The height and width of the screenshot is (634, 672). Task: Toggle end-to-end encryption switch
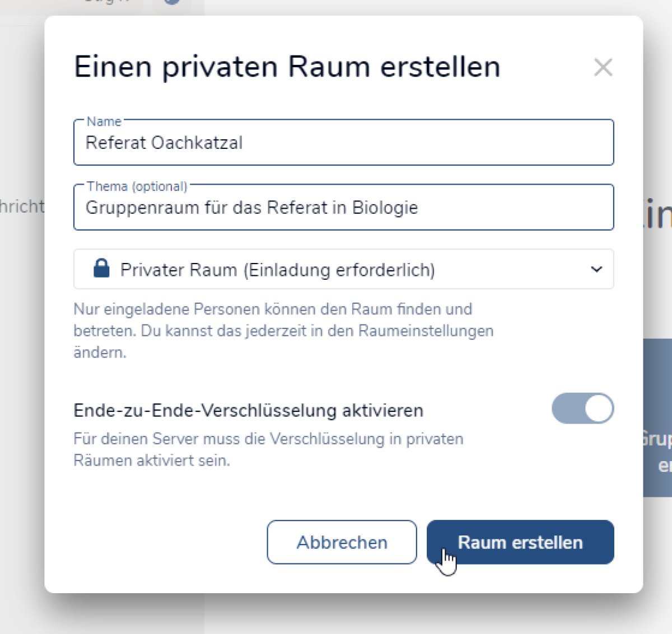(582, 408)
